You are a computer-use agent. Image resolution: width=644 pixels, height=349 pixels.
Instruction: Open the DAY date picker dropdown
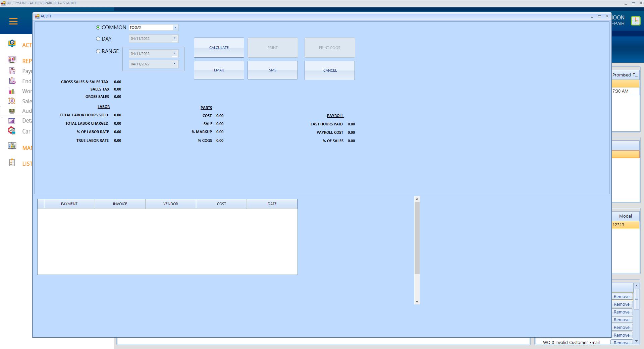click(x=174, y=39)
